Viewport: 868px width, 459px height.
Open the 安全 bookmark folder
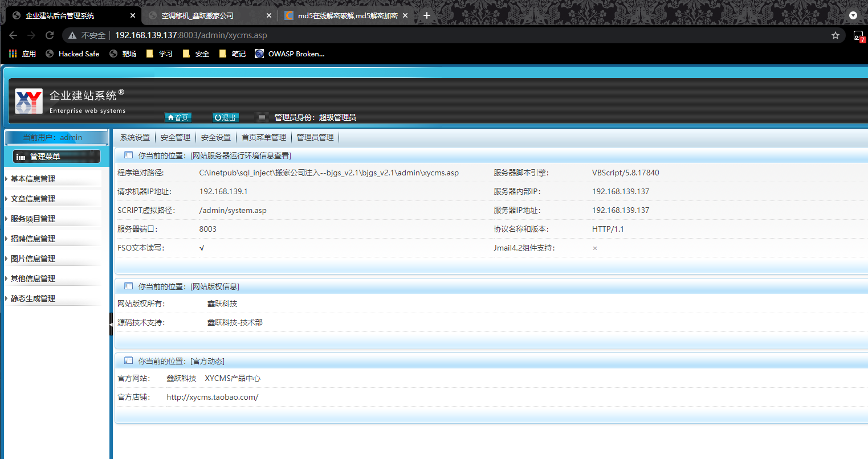[x=196, y=54]
